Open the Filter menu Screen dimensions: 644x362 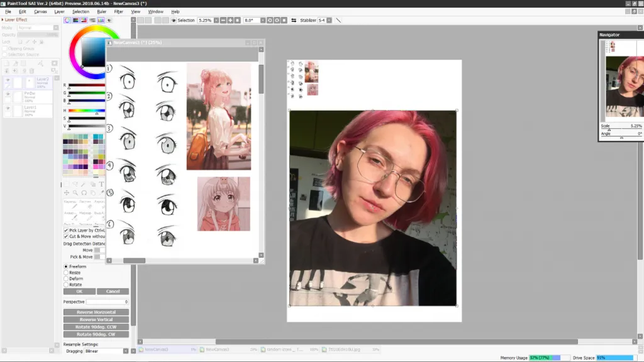(x=119, y=11)
